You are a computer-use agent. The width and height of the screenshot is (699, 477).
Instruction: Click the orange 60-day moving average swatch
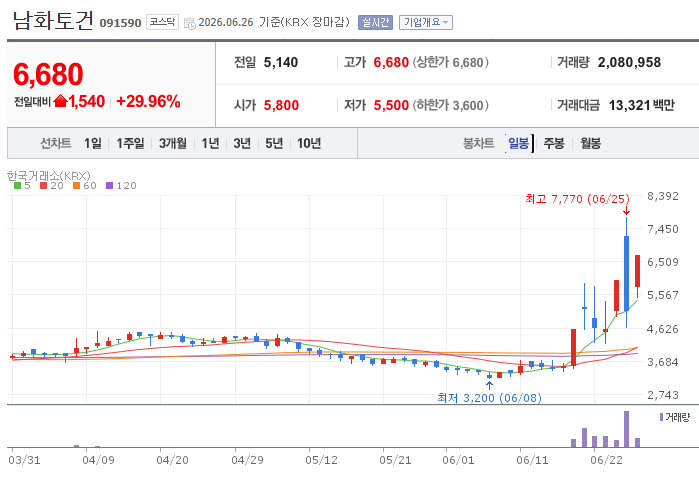pyautogui.click(x=76, y=185)
